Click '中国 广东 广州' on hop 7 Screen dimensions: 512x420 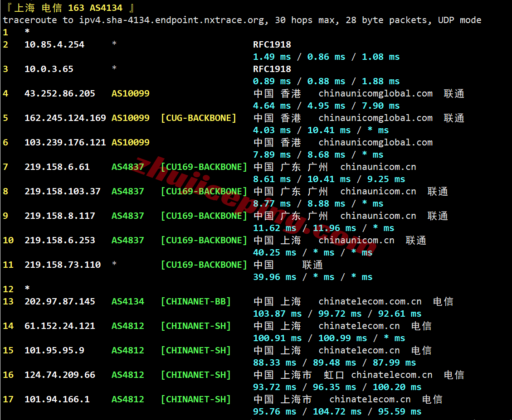pos(291,167)
